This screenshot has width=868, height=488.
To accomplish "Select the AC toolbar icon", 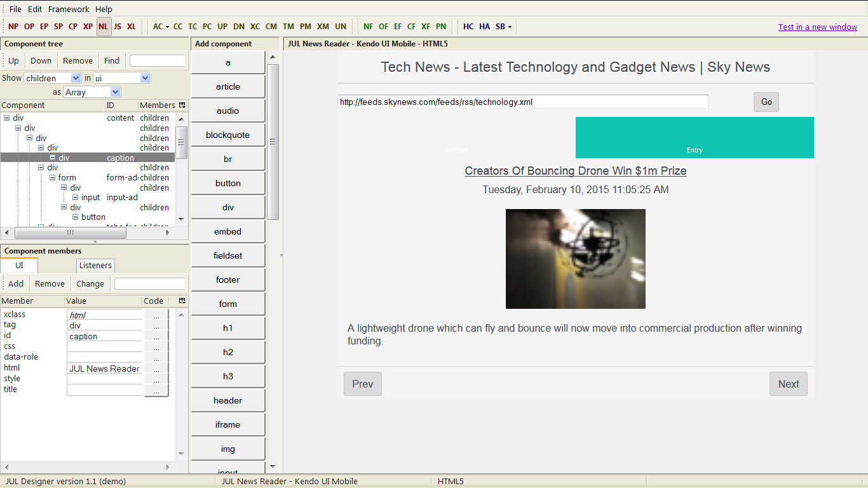I will pyautogui.click(x=156, y=27).
